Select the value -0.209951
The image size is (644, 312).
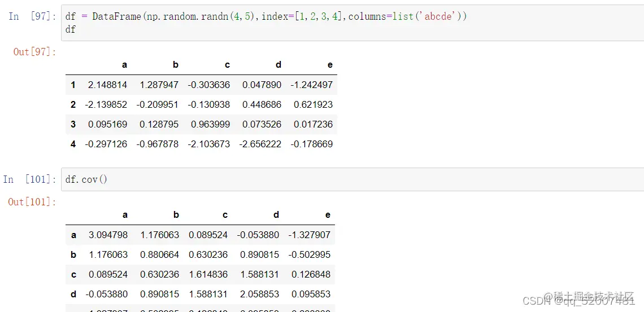click(158, 104)
